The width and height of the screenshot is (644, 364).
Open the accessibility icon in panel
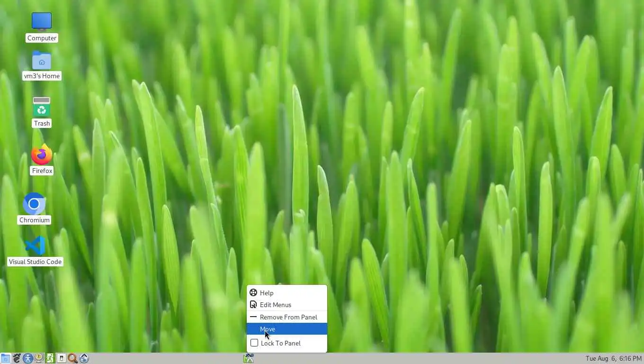point(28,358)
